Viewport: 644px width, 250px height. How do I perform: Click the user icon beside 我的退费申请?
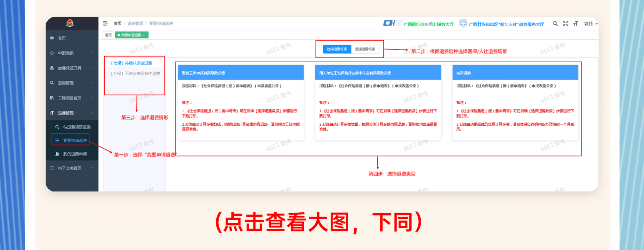pos(57,154)
